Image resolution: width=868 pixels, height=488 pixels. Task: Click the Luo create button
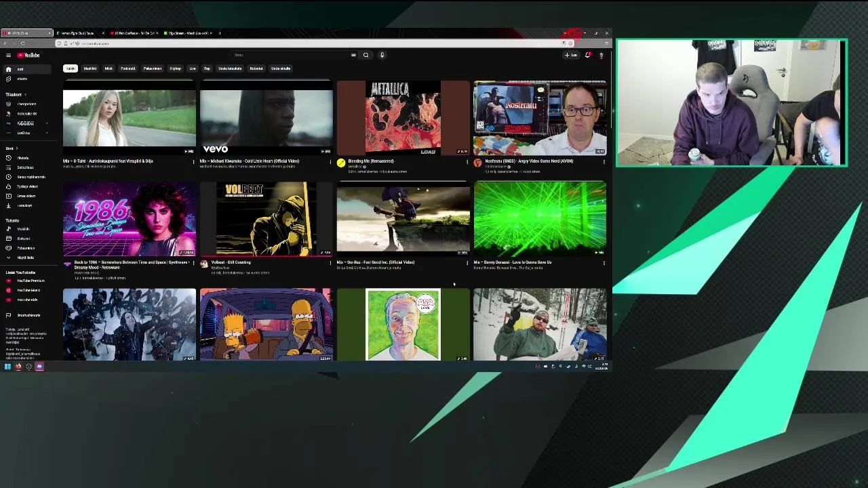click(x=571, y=55)
